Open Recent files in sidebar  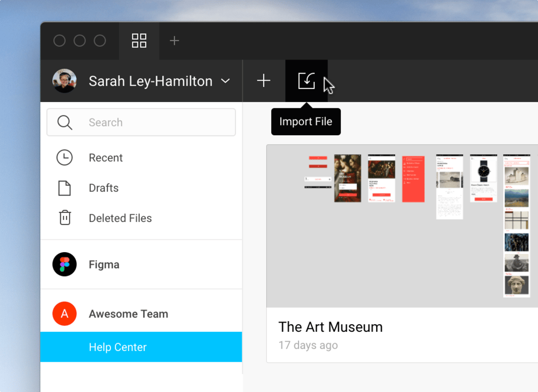[x=106, y=158]
